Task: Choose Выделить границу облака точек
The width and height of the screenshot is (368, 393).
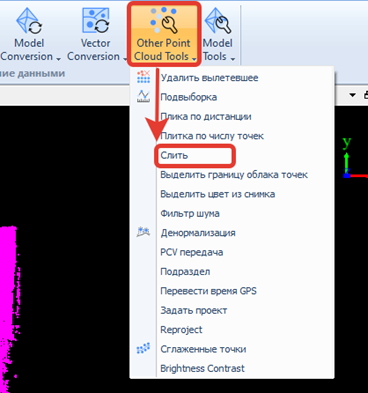Action: (x=232, y=175)
